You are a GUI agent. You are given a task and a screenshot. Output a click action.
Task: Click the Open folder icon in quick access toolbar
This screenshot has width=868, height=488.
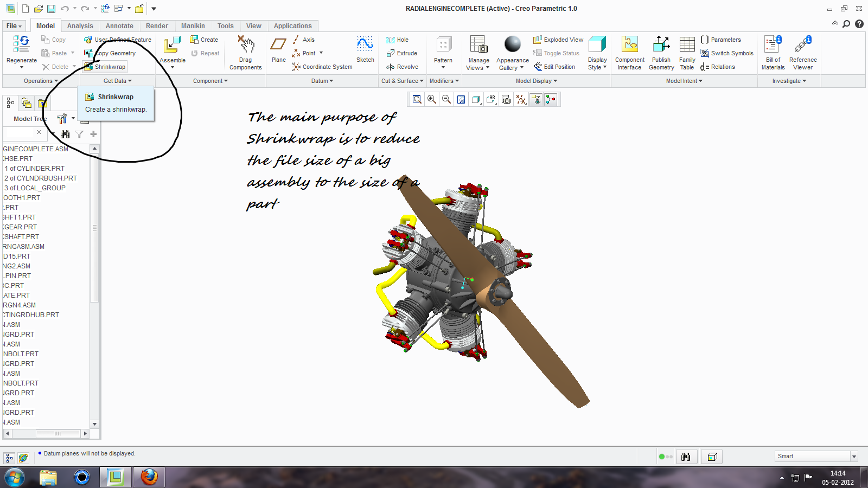click(x=38, y=9)
